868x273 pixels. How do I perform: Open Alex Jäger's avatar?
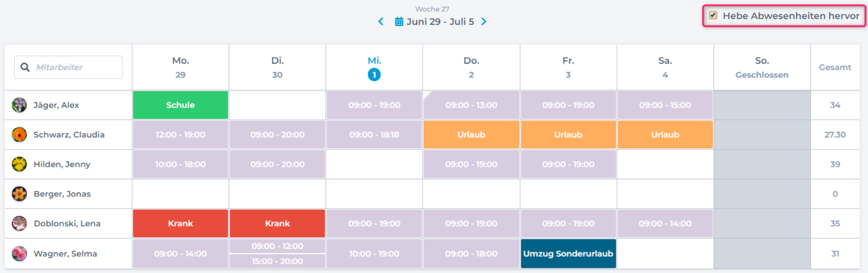(x=19, y=105)
